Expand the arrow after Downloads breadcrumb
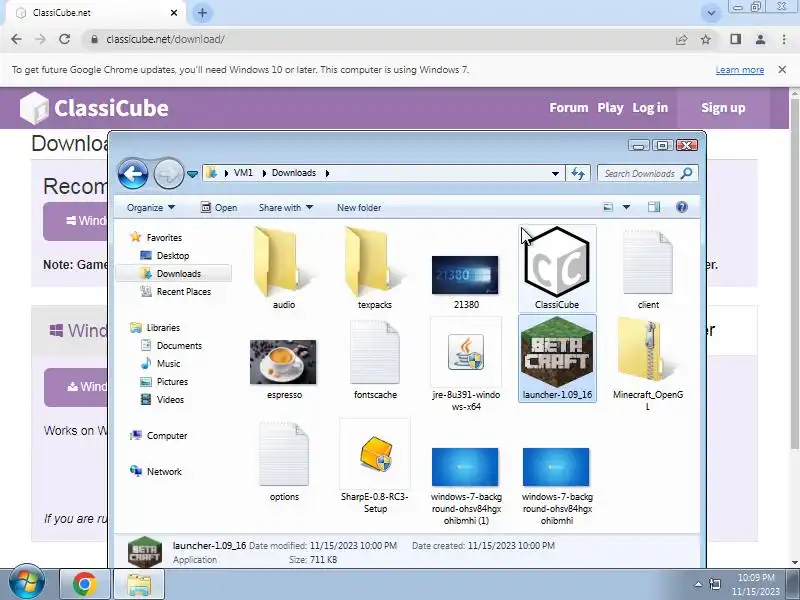Screen dimensions: 800x600 pos(327,173)
